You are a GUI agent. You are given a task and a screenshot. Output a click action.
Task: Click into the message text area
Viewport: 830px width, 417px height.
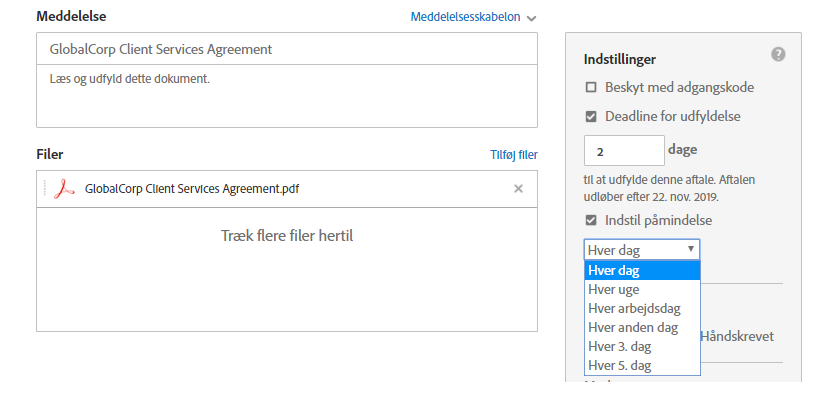click(286, 101)
